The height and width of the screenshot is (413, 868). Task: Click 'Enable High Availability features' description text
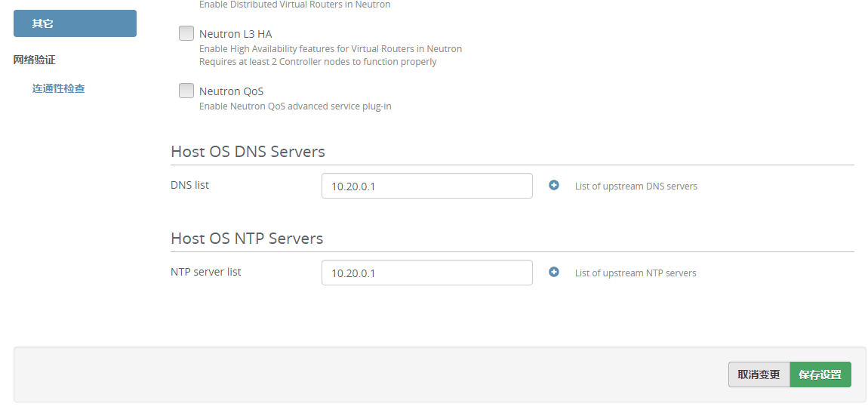point(331,49)
